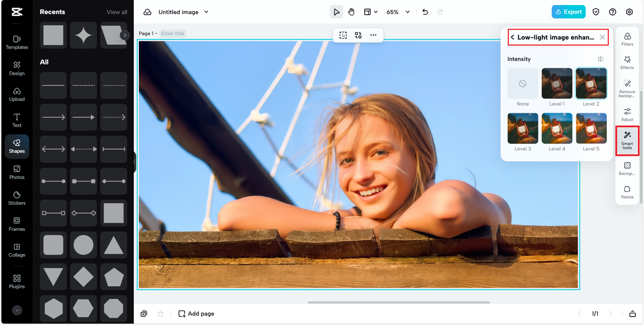
Task: Open the Resize tool
Action: pos(627,192)
